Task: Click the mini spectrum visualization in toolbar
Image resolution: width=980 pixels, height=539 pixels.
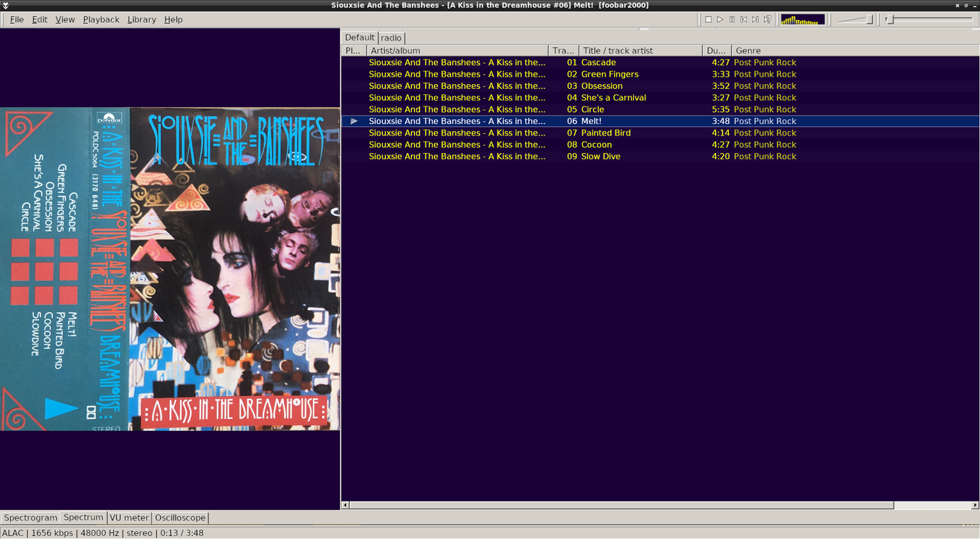Action: click(x=802, y=19)
